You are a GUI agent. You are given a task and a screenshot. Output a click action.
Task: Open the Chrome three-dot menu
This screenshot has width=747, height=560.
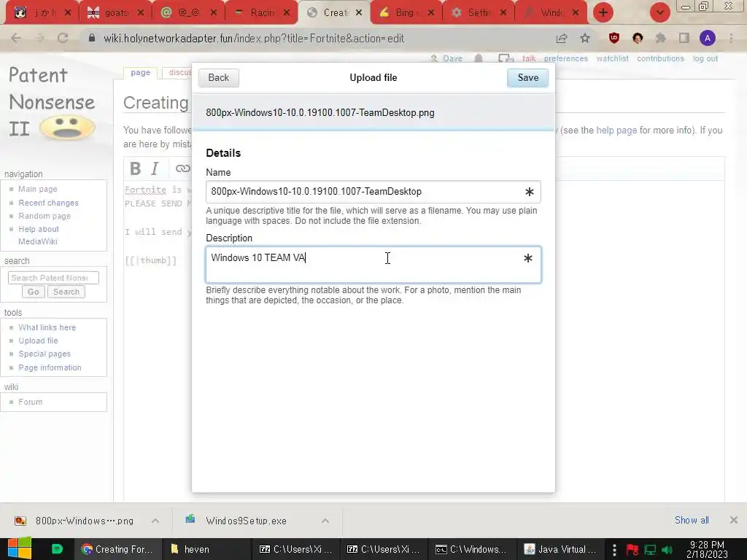(731, 38)
